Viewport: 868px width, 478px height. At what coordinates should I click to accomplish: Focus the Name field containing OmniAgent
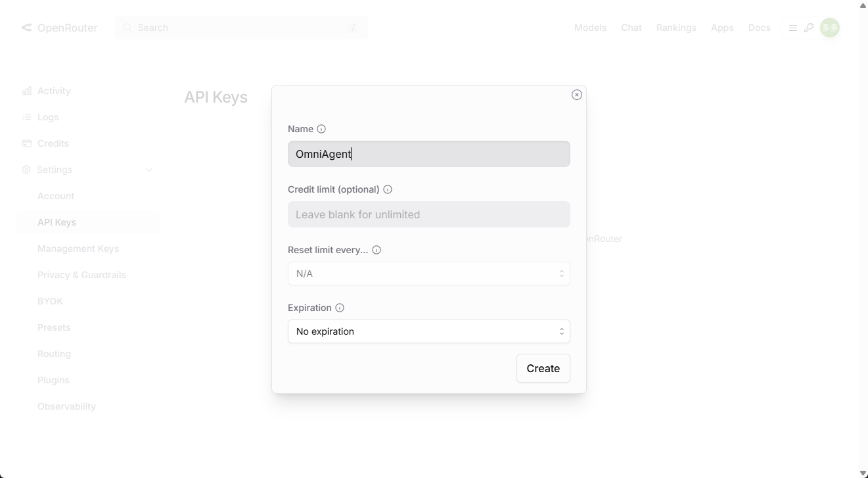pyautogui.click(x=428, y=154)
